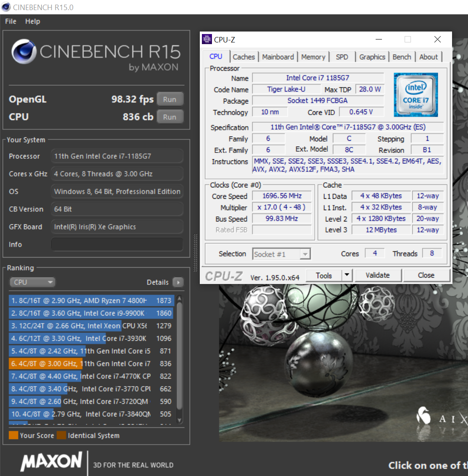
Task: Open the CPU ranking type dropdown
Action: [x=32, y=282]
